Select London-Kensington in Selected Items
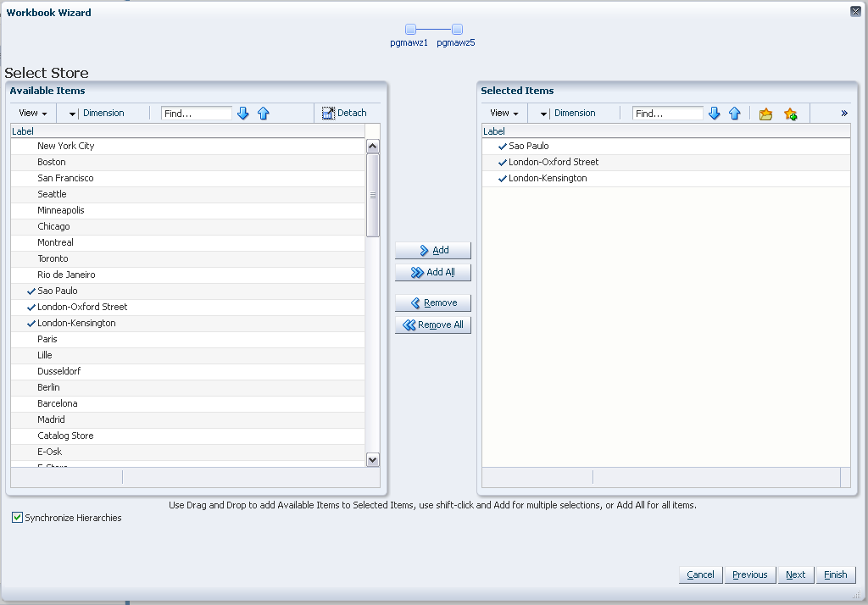 point(666,178)
